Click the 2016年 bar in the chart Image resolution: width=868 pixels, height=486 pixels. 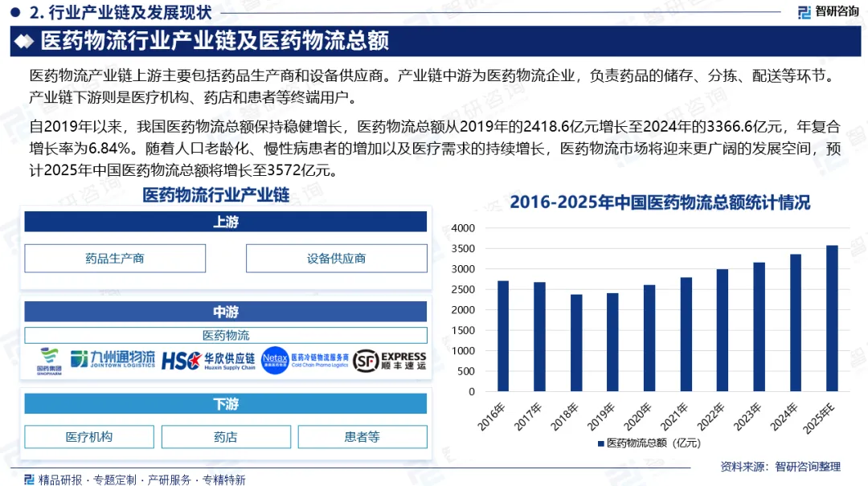point(503,336)
